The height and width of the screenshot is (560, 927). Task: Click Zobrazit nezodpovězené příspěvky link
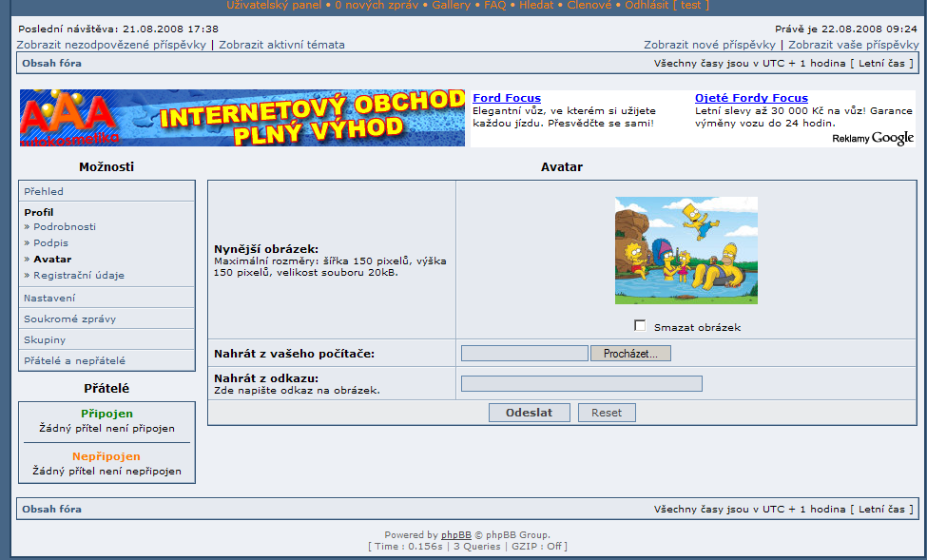point(111,45)
